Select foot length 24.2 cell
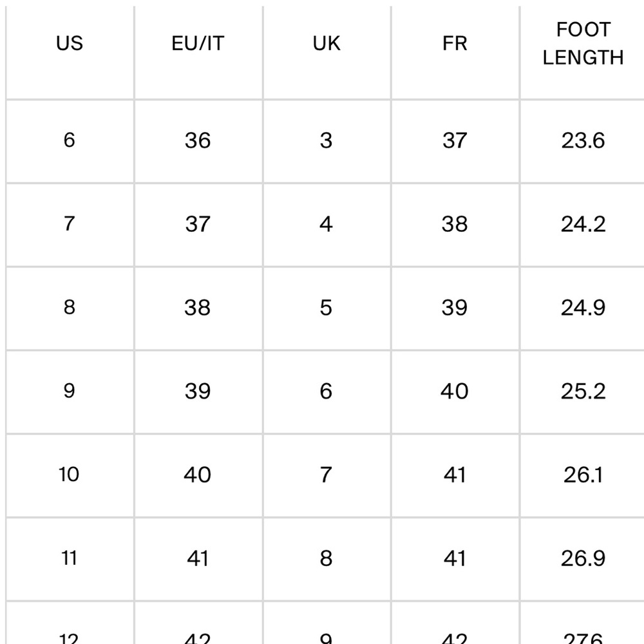The width and height of the screenshot is (644, 644). click(x=582, y=225)
